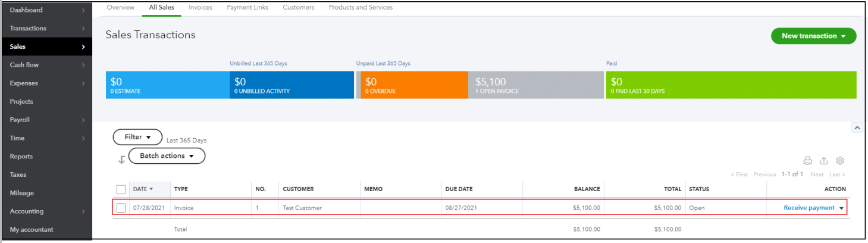Viewport: 868px width, 243px height.
Task: Sort by the MEMO column header
Action: pyautogui.click(x=373, y=189)
